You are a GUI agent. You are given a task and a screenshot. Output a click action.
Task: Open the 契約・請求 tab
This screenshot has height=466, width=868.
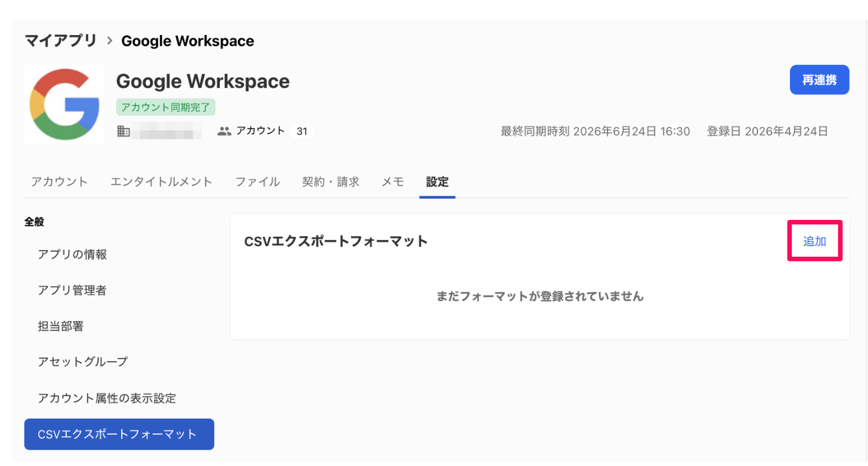[330, 182]
